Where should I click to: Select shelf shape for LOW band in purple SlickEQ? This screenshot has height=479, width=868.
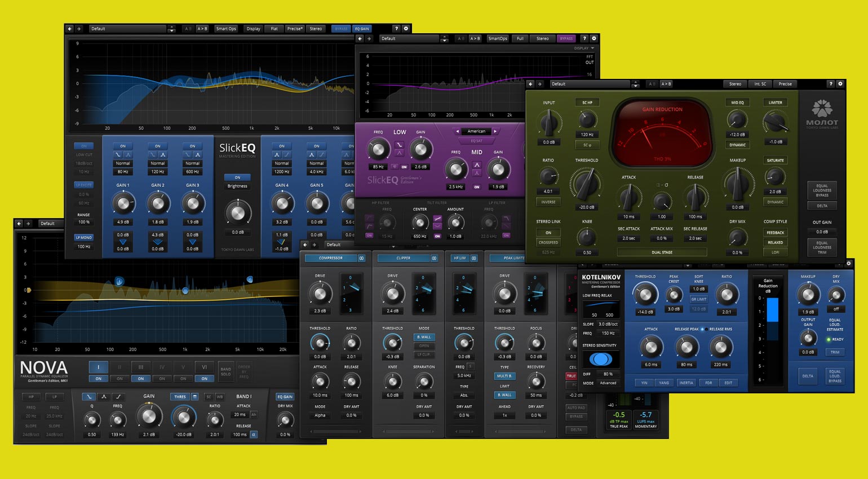(399, 144)
